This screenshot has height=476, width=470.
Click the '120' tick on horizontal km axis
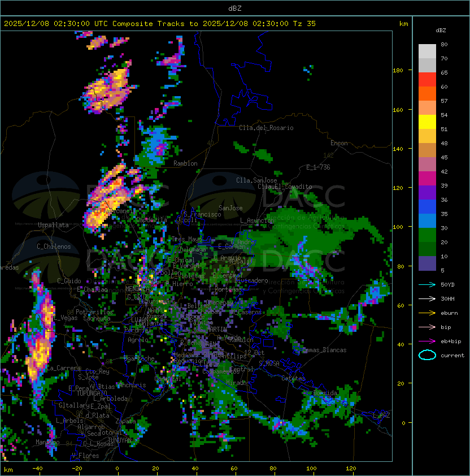(x=351, y=469)
